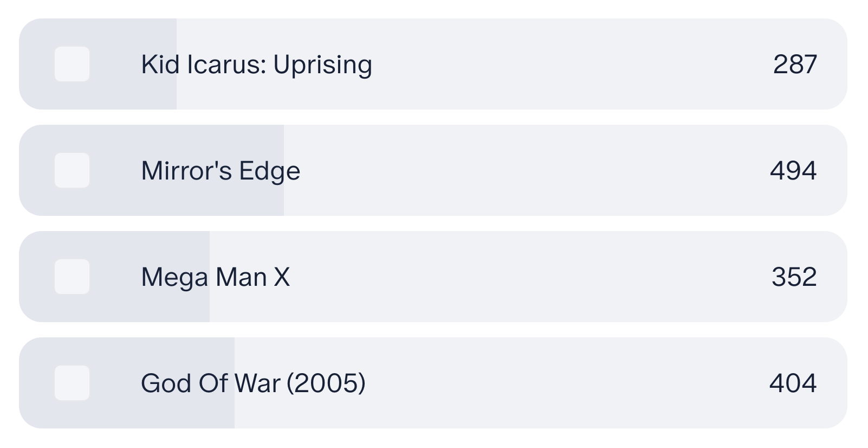Screen dimensions: 868x448
Task: Check the Mirror's Edge checkbox
Action: pos(72,170)
